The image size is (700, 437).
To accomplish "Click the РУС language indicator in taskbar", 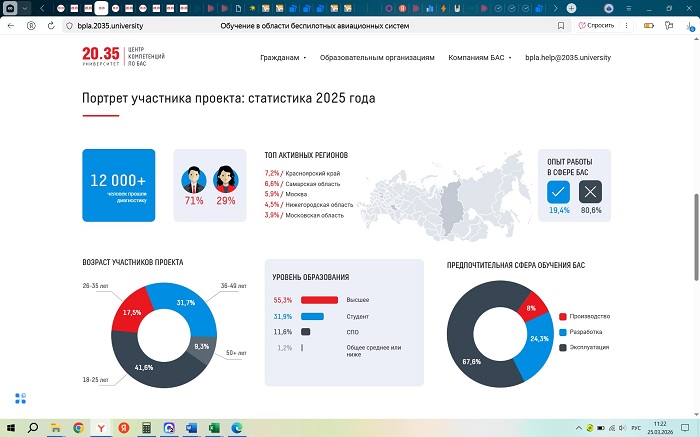I will pyautogui.click(x=636, y=428).
